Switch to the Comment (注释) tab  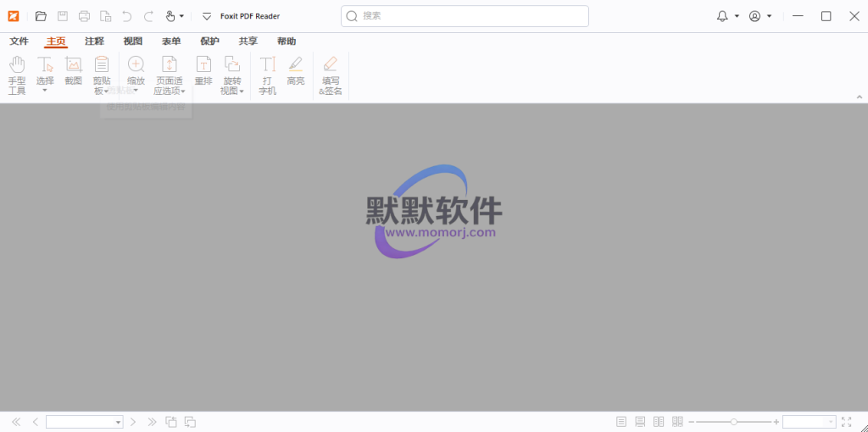click(94, 41)
